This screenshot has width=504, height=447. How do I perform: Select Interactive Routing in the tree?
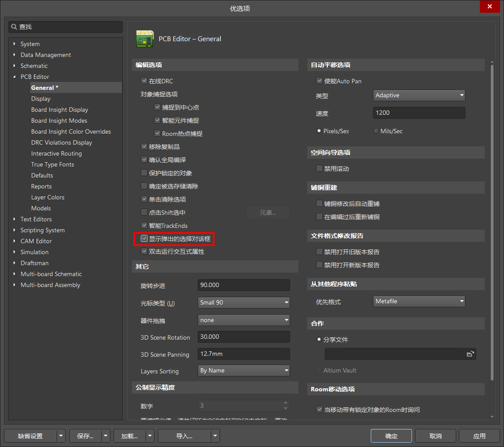[x=56, y=153]
